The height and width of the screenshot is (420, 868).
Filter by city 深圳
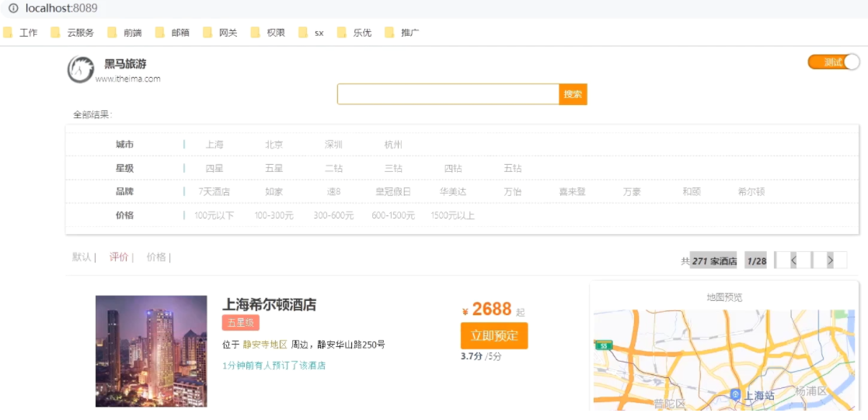(334, 145)
